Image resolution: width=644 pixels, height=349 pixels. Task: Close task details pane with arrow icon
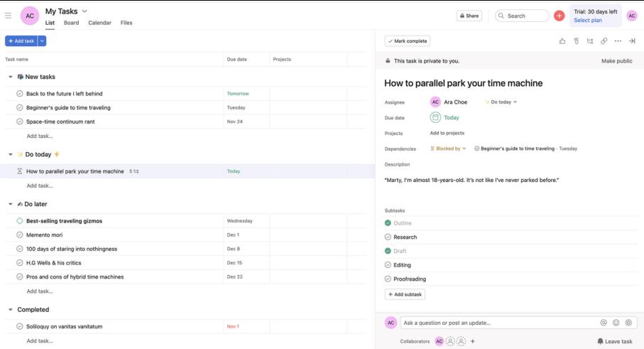point(632,41)
